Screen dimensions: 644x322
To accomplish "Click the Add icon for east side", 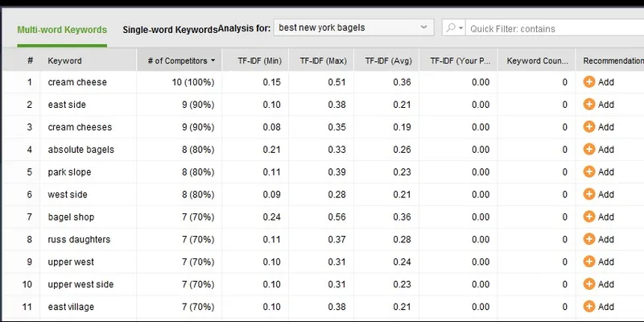I will coord(589,105).
